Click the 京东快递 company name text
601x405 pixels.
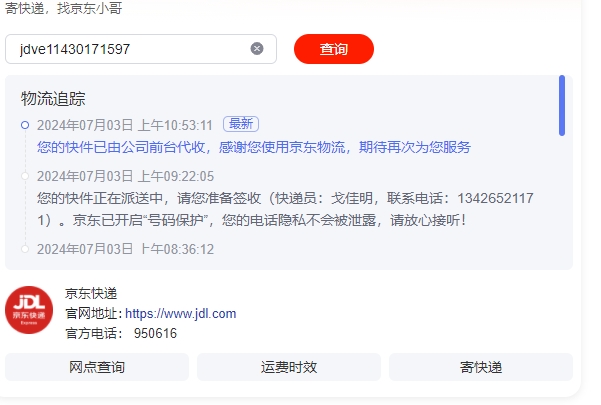tap(91, 294)
